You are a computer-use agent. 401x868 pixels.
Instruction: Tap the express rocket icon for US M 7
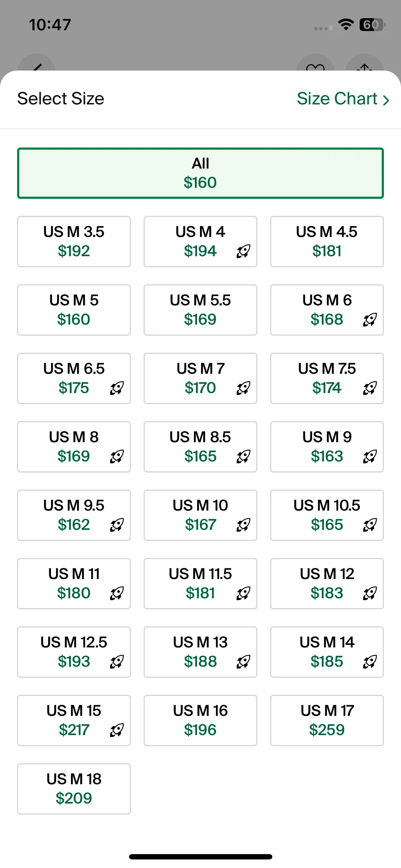243,388
